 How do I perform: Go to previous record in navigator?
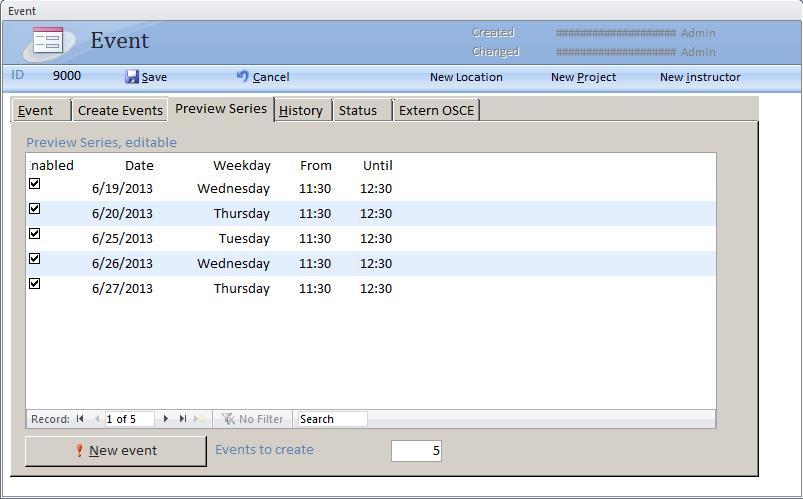coord(96,419)
